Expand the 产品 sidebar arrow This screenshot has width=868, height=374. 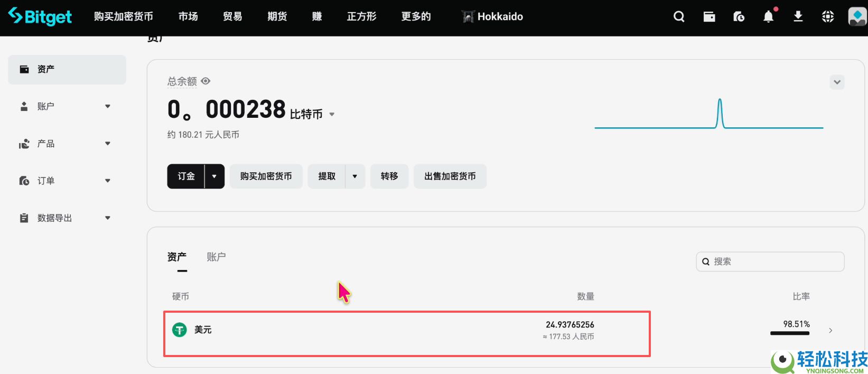(x=108, y=144)
